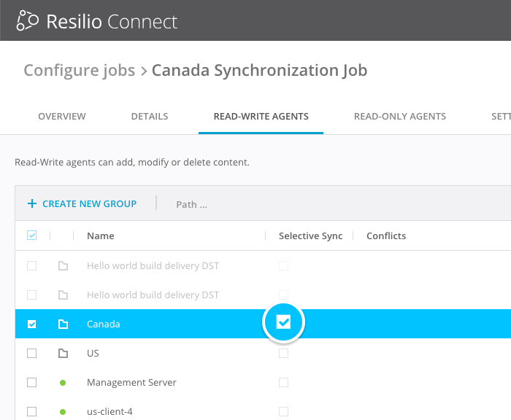The height and width of the screenshot is (420, 511).
Task: Select the Management Server row checkbox
Action: (31, 382)
